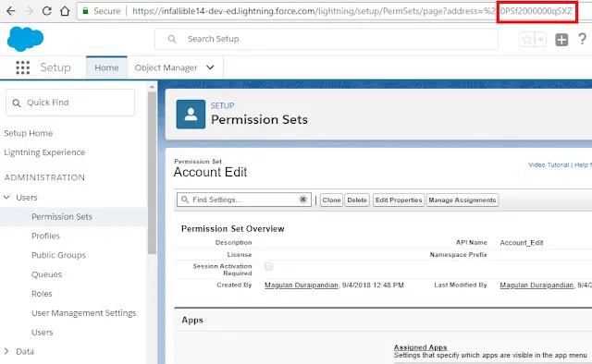Expand the Data section in sidebar
The width and height of the screenshot is (592, 364).
6,351
